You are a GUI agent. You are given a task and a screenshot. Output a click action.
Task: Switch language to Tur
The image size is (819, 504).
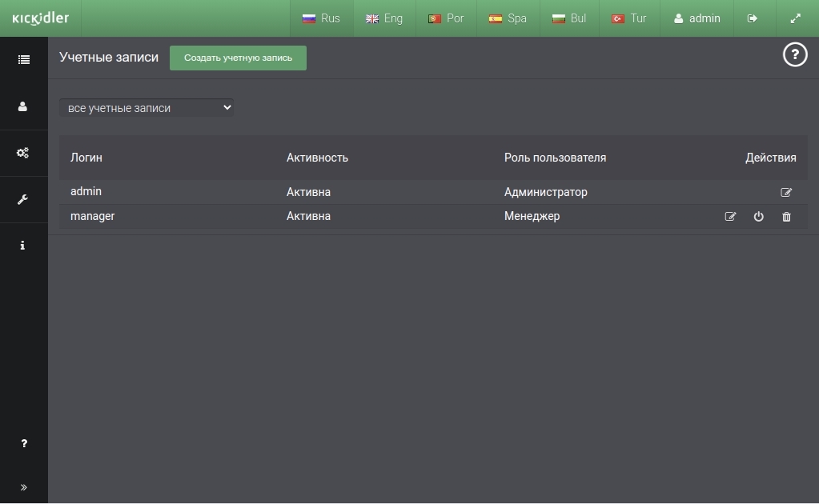629,18
